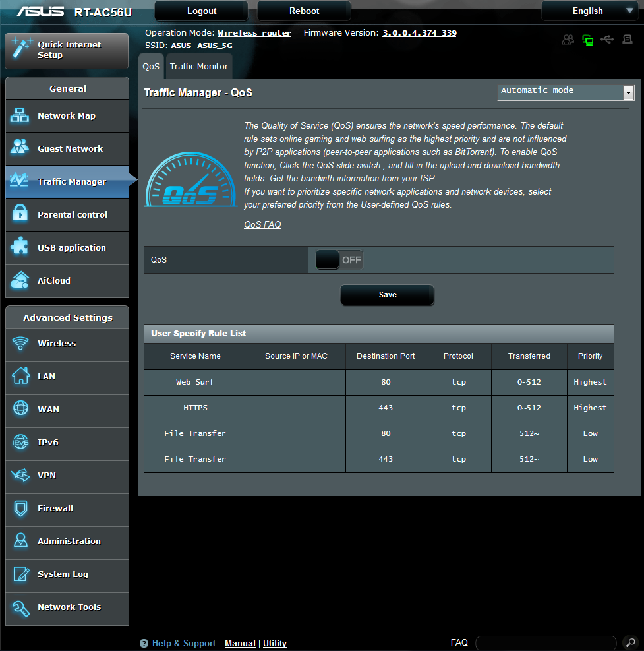Click the Help & Support question mark icon
The height and width of the screenshot is (651, 644).
click(144, 644)
